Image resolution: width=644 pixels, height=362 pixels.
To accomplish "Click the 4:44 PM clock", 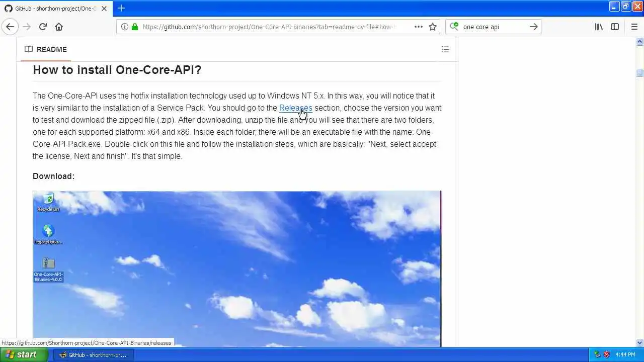I will coord(625,354).
